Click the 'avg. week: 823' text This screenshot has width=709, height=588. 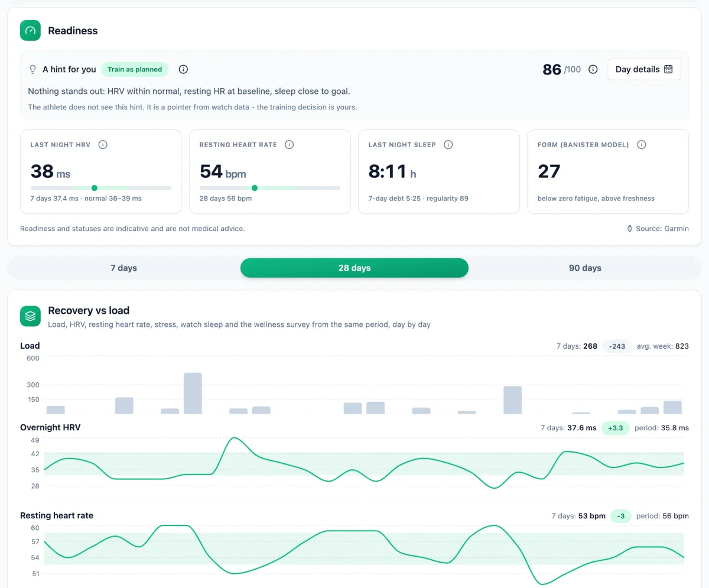click(663, 346)
